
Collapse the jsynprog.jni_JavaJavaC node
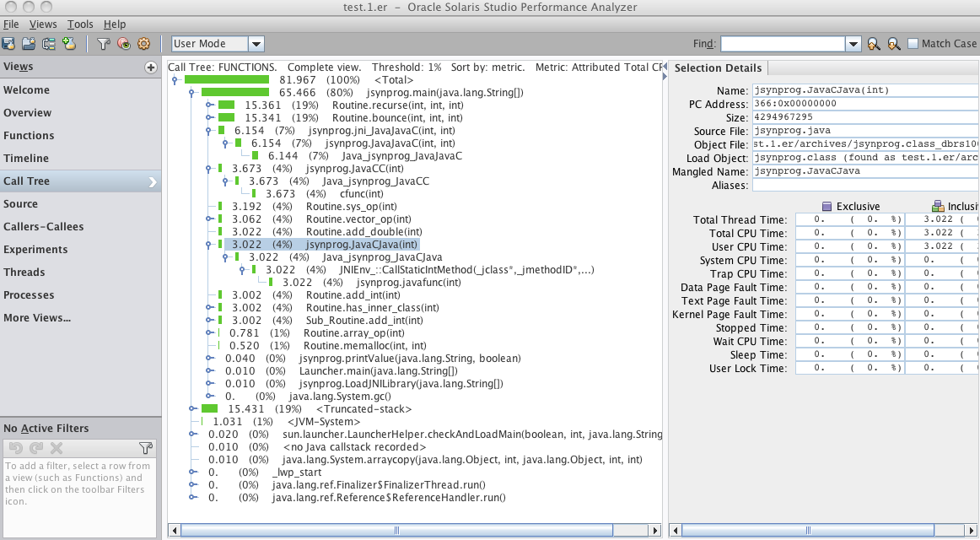(209, 131)
